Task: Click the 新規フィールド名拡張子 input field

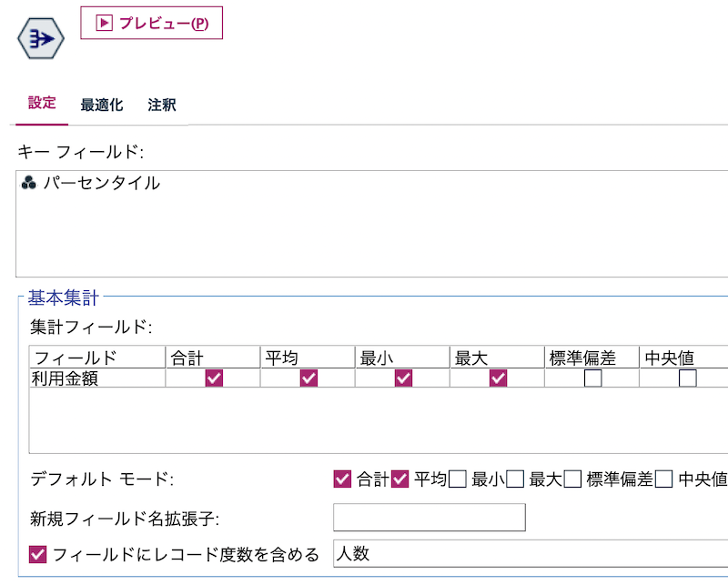Action: click(428, 517)
